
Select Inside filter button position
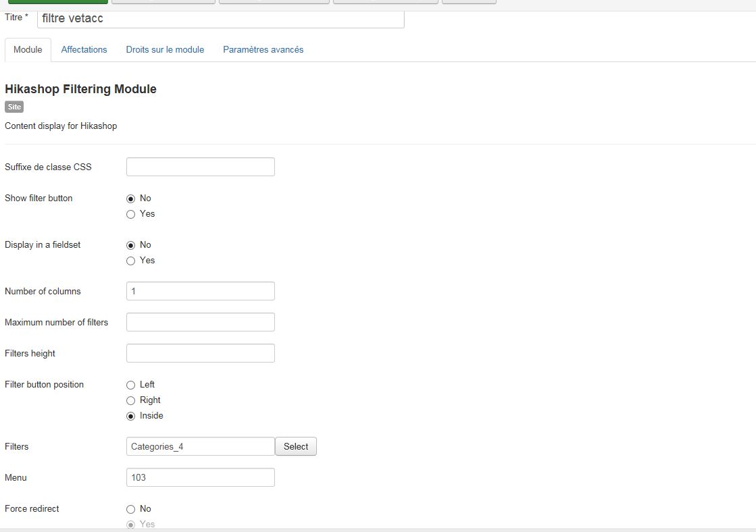tap(130, 416)
